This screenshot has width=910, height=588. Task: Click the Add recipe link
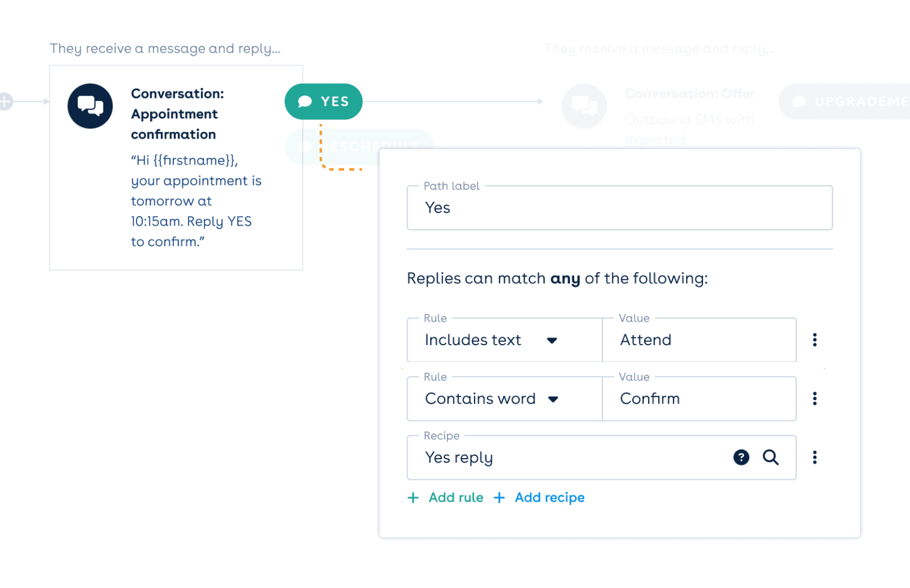[550, 498]
